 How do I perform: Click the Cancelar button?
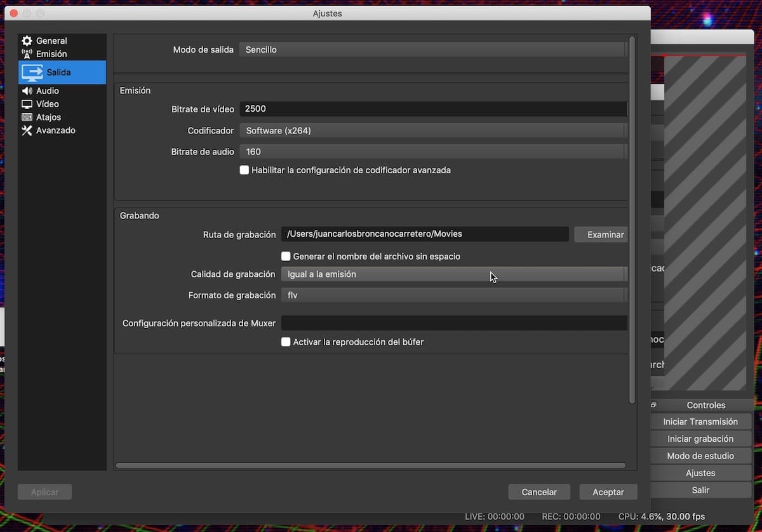(538, 492)
